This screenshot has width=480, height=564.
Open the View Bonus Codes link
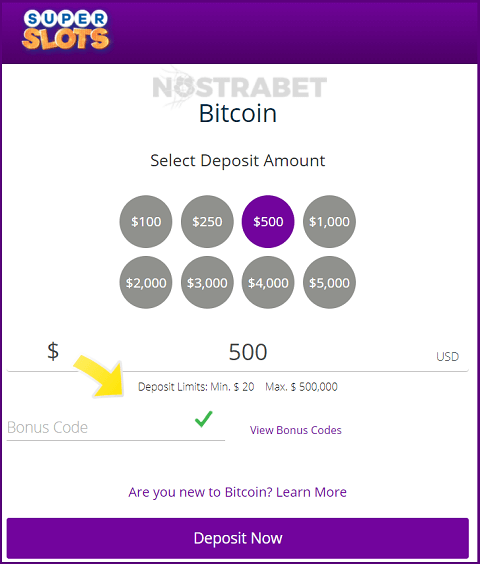point(296,430)
